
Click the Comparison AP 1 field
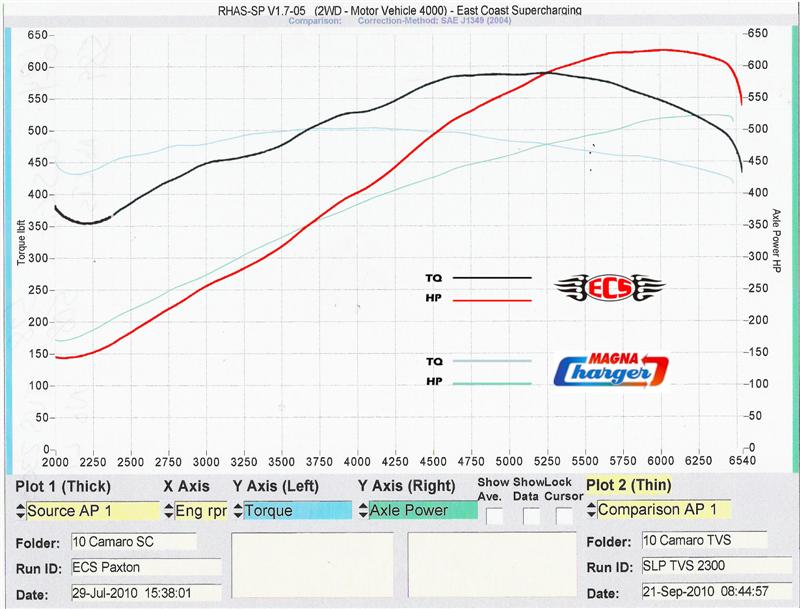(663, 511)
